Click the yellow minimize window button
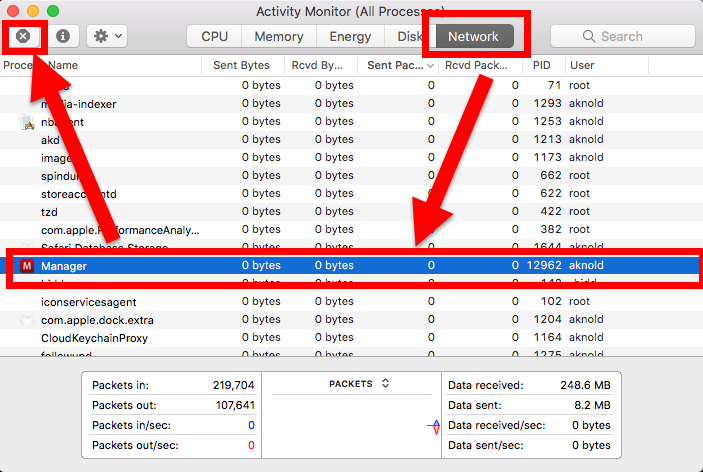Image resolution: width=703 pixels, height=472 pixels. [x=33, y=11]
